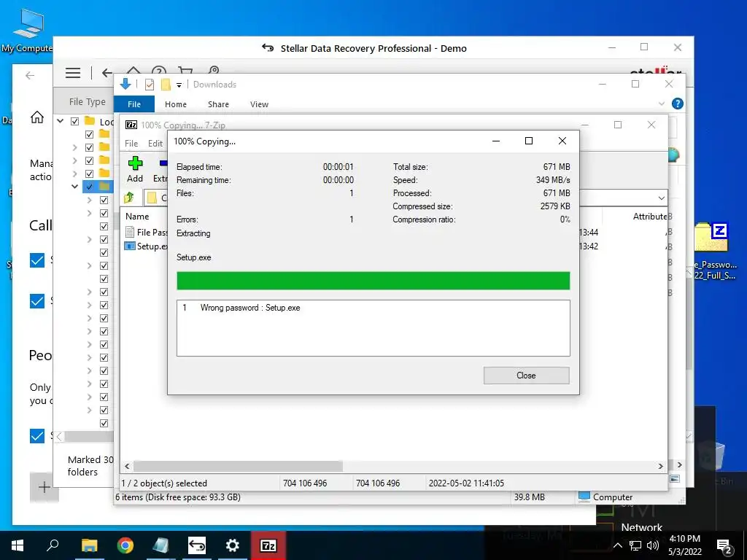Click the green extraction progress bar
Image resolution: width=747 pixels, height=560 pixels.
point(373,281)
